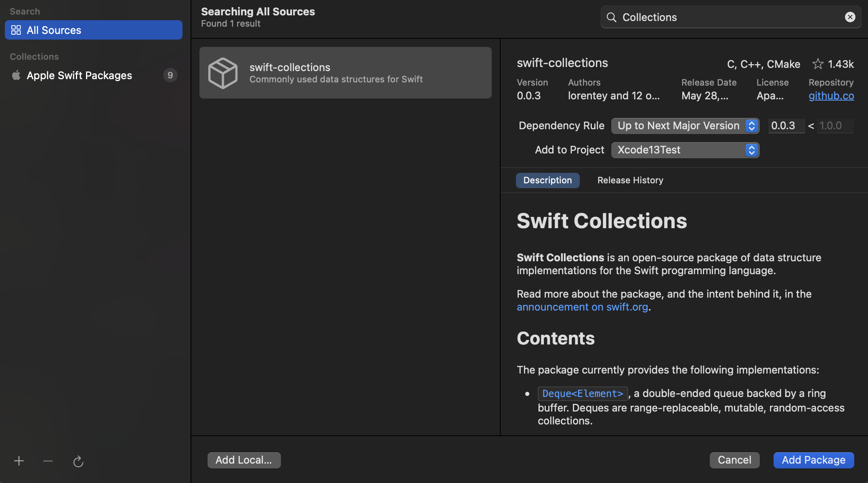Click the refresh collections icon
This screenshot has width=868, height=483.
coord(78,461)
